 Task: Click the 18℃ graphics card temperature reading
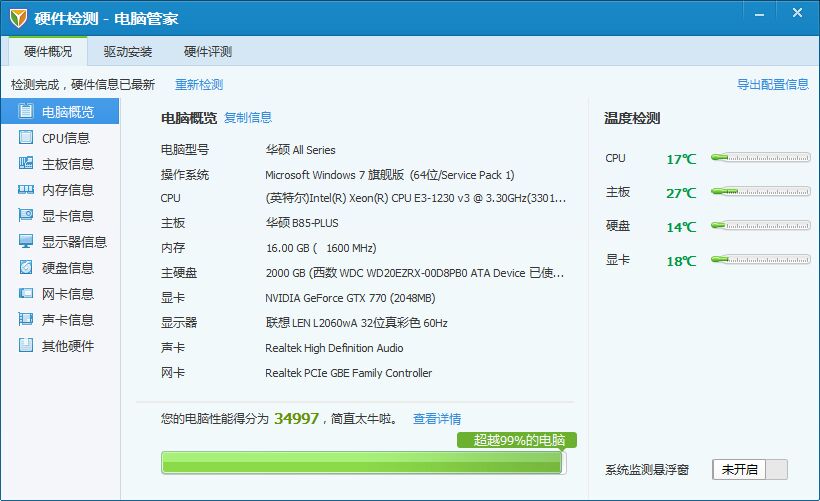tap(681, 261)
